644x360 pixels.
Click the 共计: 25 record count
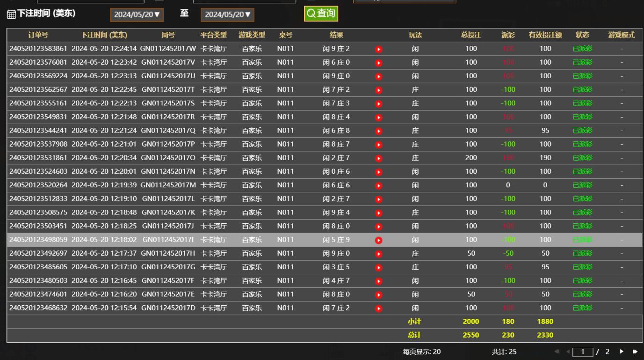click(x=504, y=352)
